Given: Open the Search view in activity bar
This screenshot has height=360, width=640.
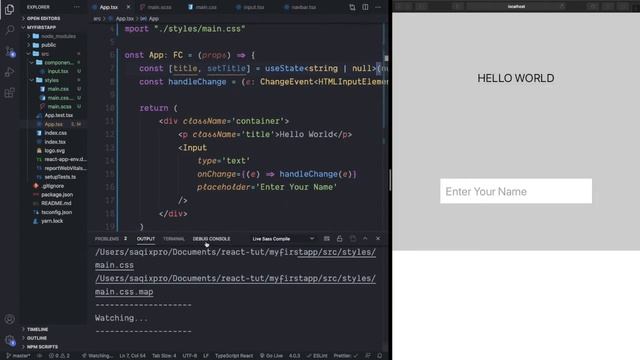Looking at the screenshot, I should pos(9,30).
